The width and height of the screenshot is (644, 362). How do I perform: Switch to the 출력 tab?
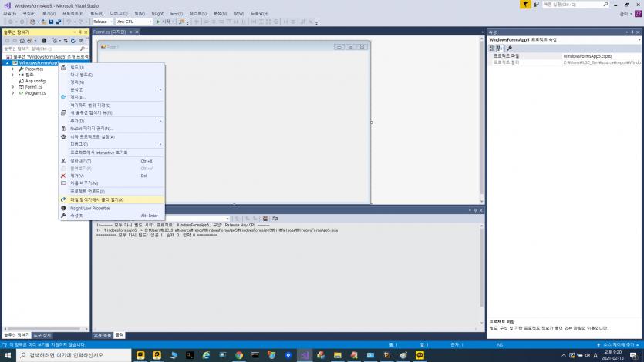click(120, 335)
